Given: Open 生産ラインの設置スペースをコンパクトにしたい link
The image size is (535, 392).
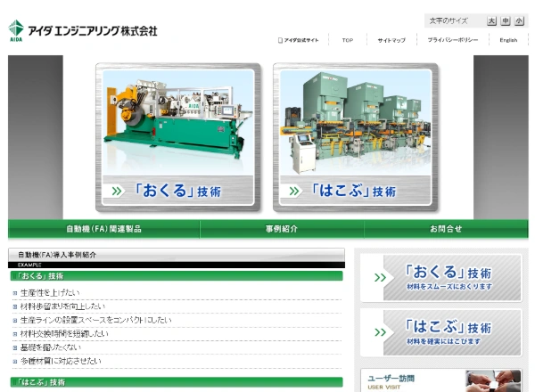Looking at the screenshot, I should pos(96,320).
